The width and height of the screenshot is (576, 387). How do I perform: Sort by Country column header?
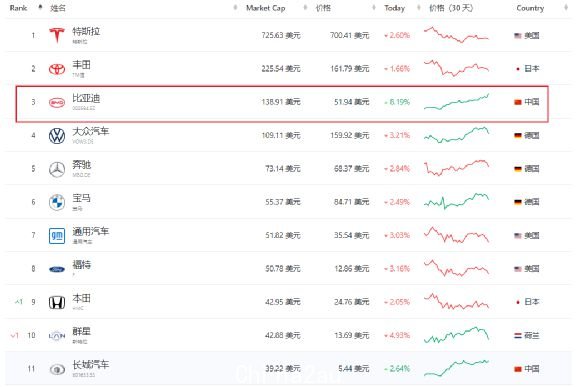530,8
